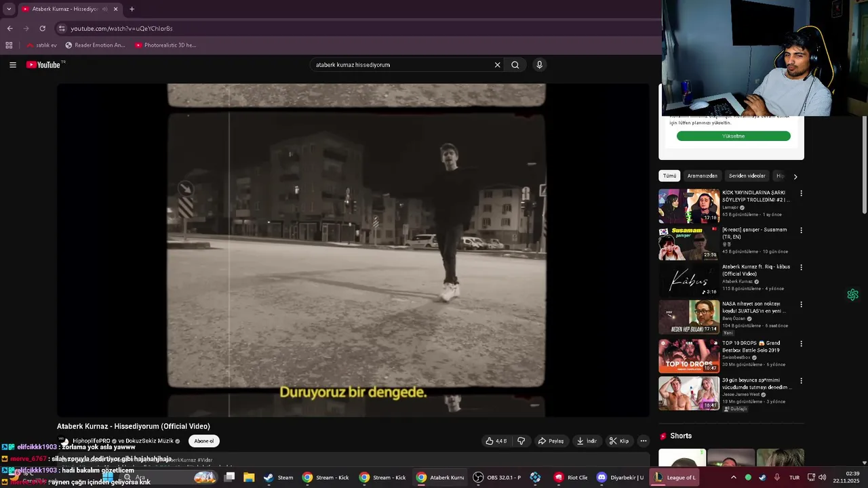The height and width of the screenshot is (488, 868).
Task: Select the Tümü filter chip
Action: tap(669, 176)
